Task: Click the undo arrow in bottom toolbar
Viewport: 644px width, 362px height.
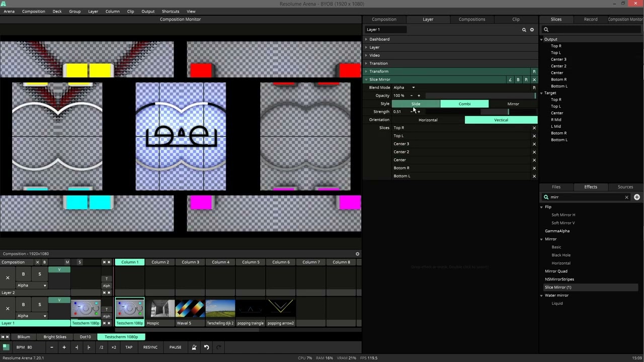Action: click(x=206, y=347)
